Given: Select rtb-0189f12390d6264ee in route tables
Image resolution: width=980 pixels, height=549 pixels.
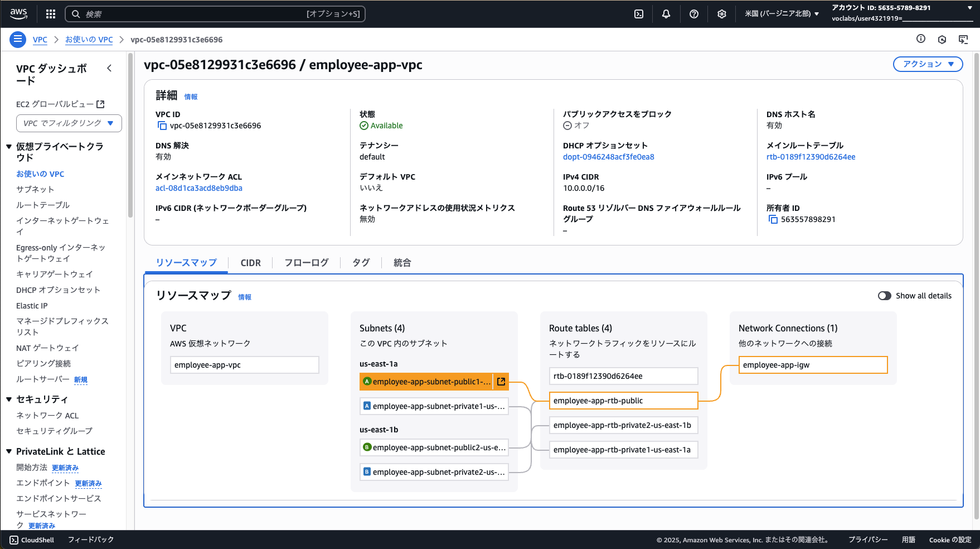Looking at the screenshot, I should pyautogui.click(x=624, y=376).
